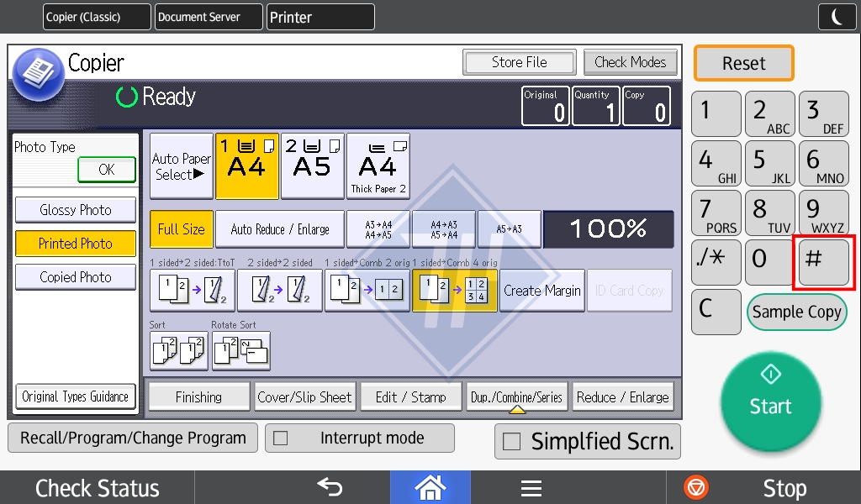861x504 pixels.
Task: Expand the Dup./Combine/Series settings
Action: [517, 397]
